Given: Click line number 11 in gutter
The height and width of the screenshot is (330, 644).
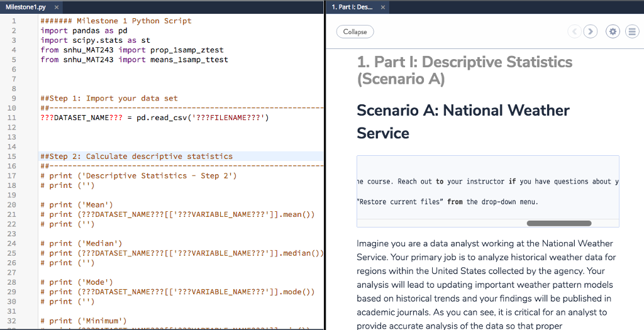Looking at the screenshot, I should [x=12, y=118].
